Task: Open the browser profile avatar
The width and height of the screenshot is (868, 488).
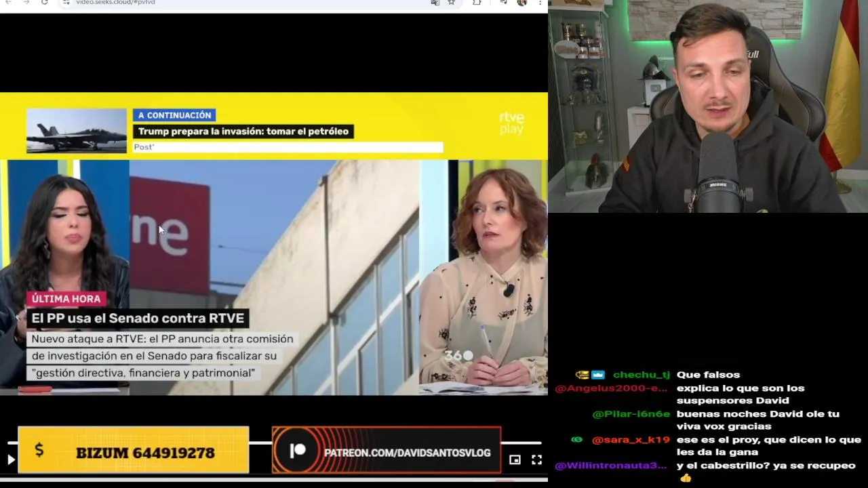Action: (x=522, y=3)
